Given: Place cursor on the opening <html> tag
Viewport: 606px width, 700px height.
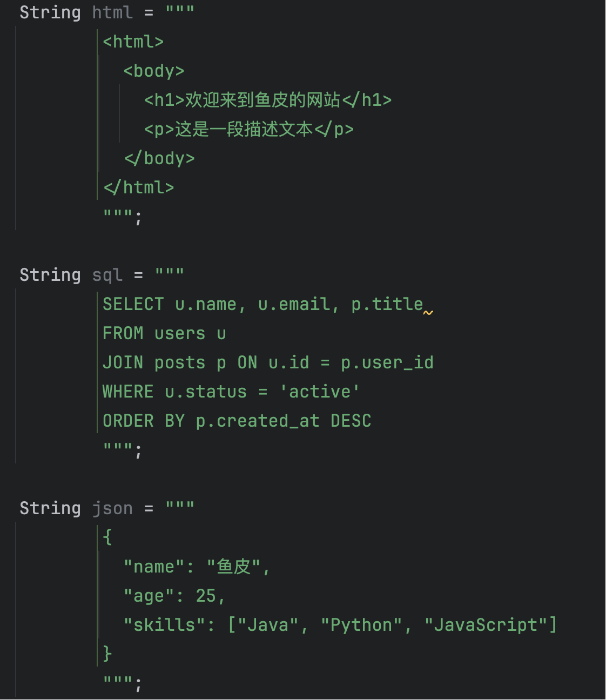Looking at the screenshot, I should point(133,42).
